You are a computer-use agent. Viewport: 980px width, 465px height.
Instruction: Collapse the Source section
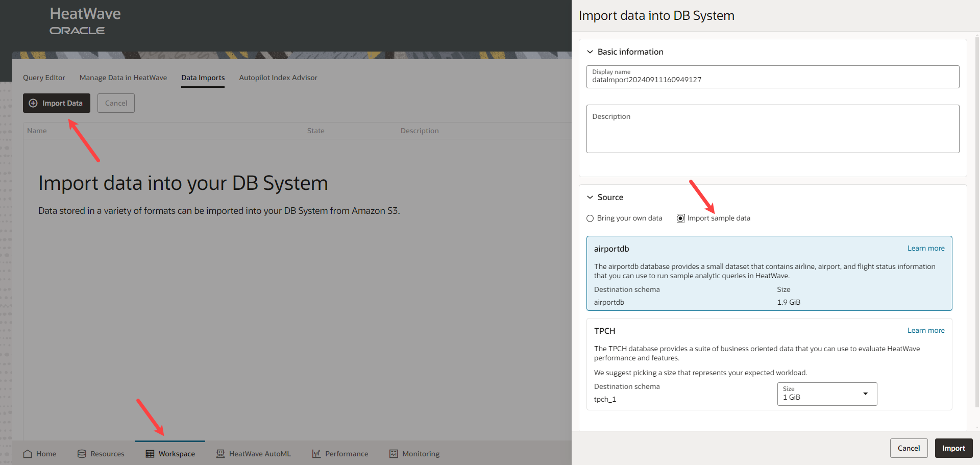click(590, 198)
